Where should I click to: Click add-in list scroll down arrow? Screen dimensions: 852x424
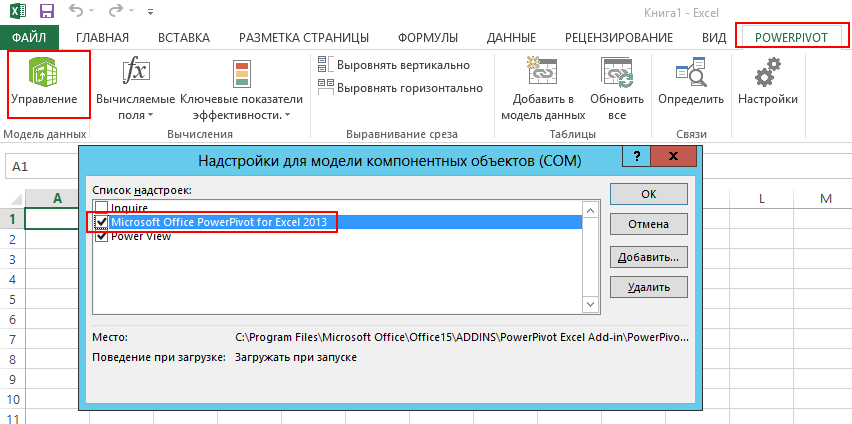[x=590, y=304]
